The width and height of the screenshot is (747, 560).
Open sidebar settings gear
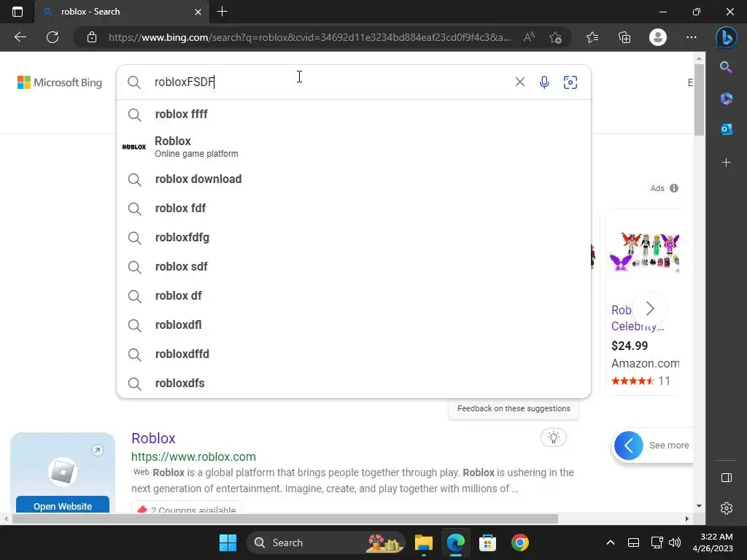(x=726, y=508)
